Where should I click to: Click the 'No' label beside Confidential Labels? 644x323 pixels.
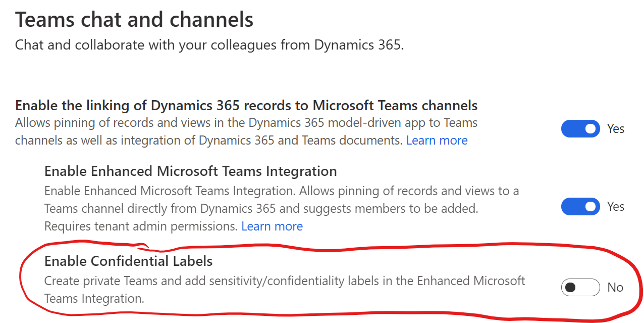click(615, 288)
